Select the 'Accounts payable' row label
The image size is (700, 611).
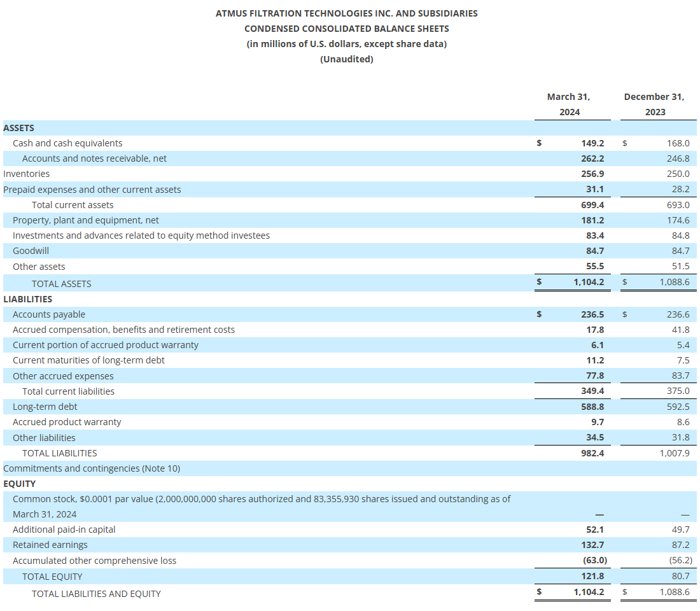48,314
